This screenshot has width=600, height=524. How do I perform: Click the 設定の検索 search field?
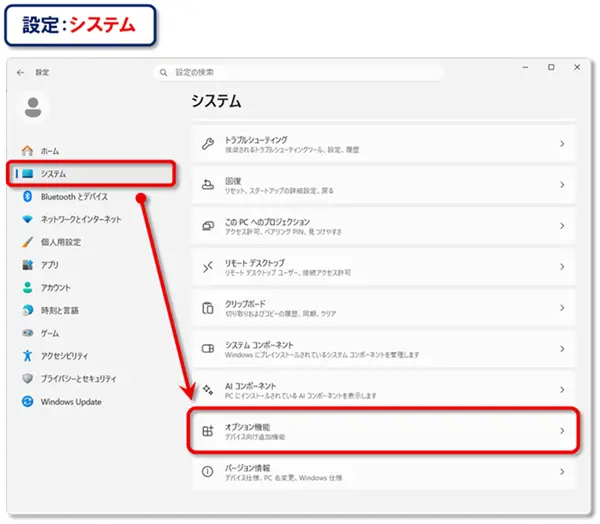tap(299, 72)
